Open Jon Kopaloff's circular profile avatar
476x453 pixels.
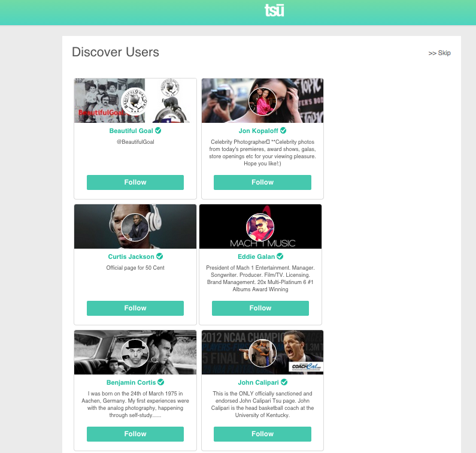[263, 101]
